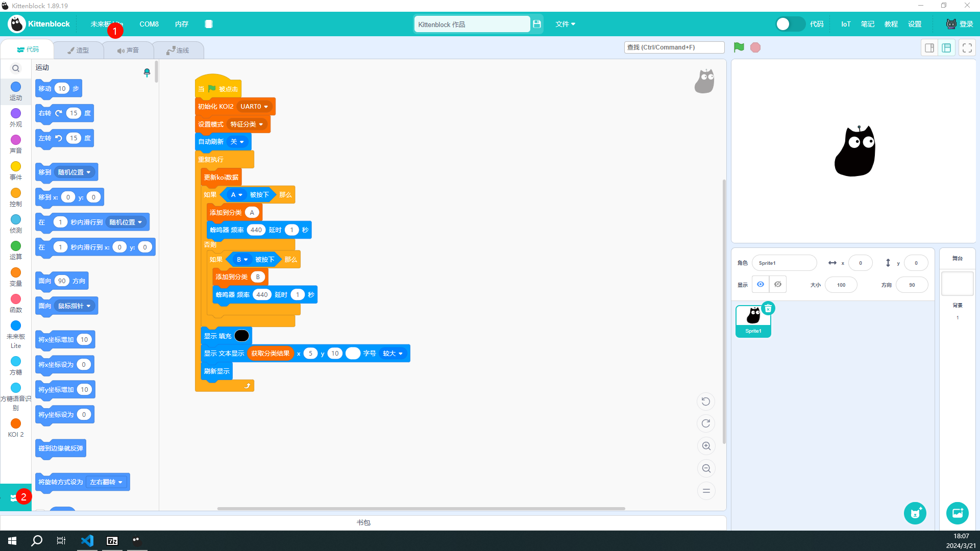The width and height of the screenshot is (980, 551).
Task: Select the 方糖 category
Action: pos(16,366)
